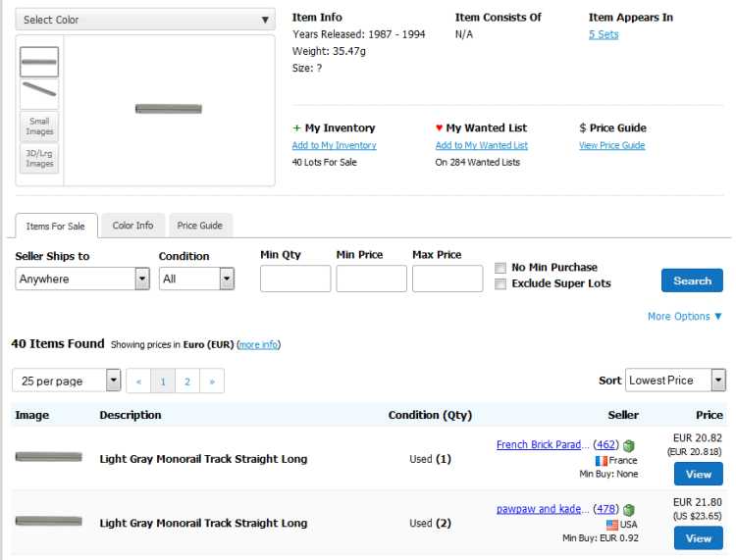Image resolution: width=736 pixels, height=560 pixels.
Task: Enable the No Min Purchase checkbox
Action: tap(500, 268)
